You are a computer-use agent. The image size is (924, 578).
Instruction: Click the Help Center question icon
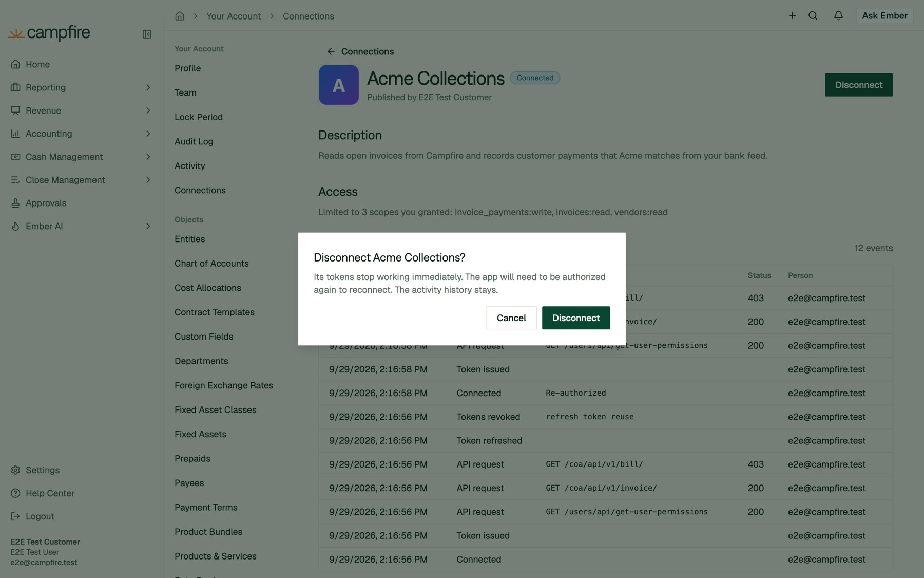pos(15,493)
